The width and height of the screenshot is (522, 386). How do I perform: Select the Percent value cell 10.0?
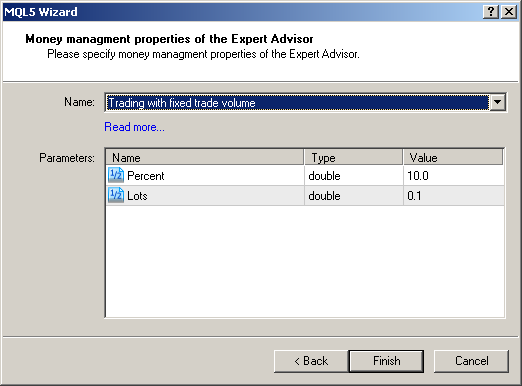click(x=453, y=176)
